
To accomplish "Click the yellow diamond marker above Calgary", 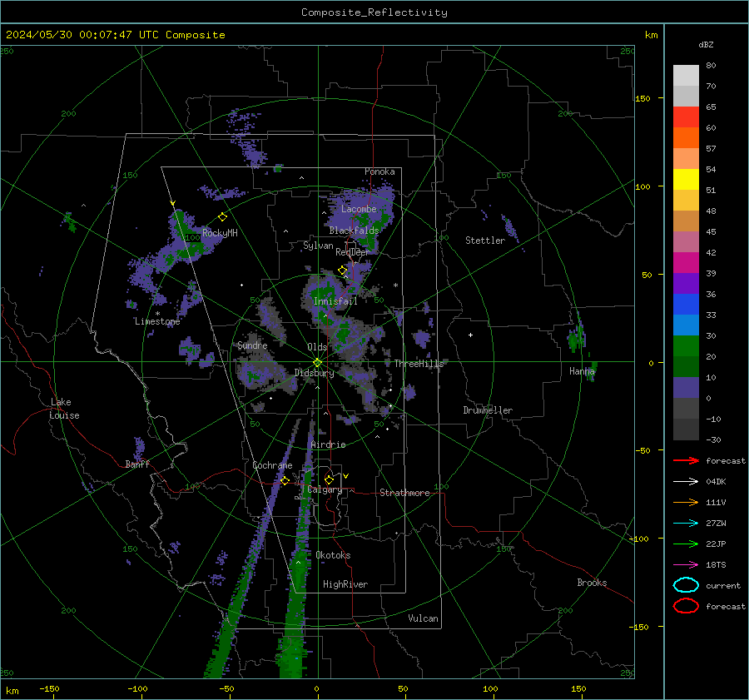I will click(x=329, y=479).
